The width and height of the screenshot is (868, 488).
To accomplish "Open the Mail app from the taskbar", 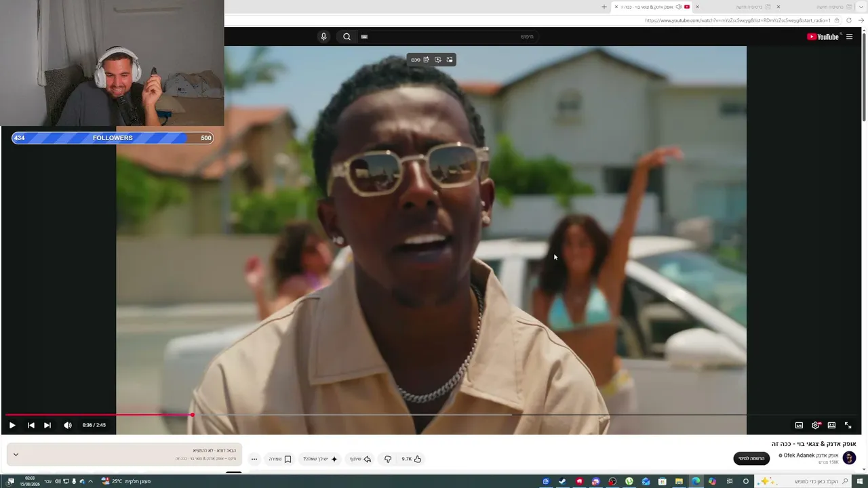I will pyautogui.click(x=646, y=481).
